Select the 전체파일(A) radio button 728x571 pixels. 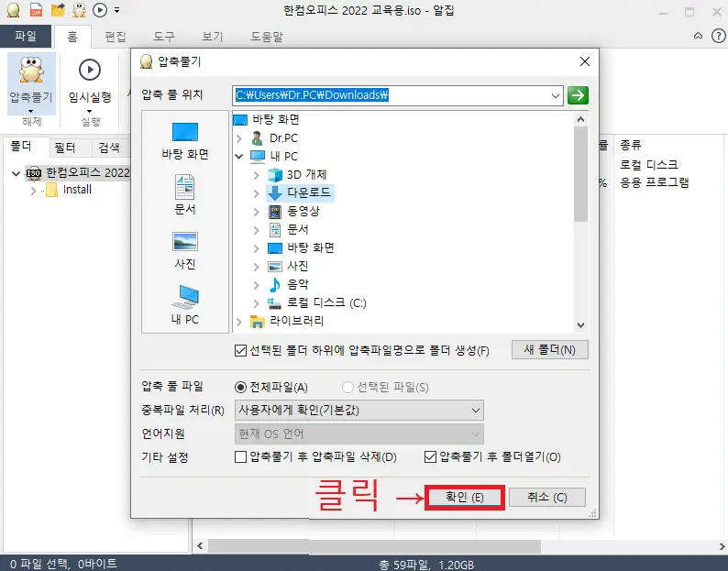tap(240, 387)
